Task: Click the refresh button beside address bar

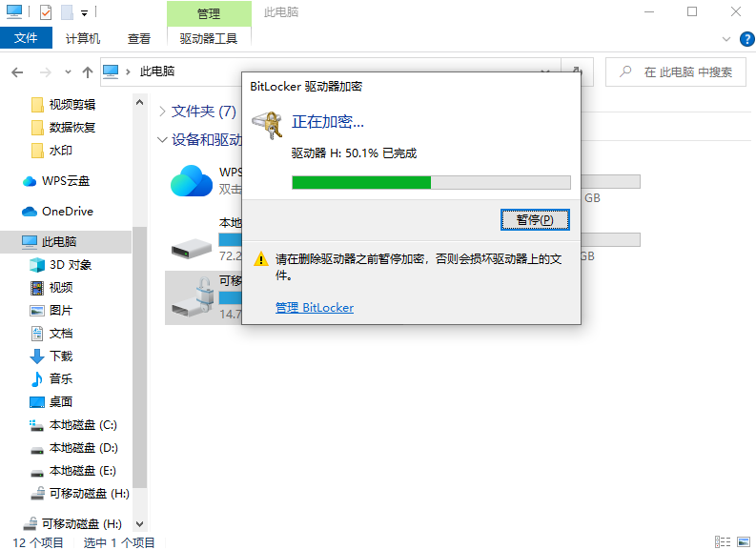Action: tap(577, 71)
